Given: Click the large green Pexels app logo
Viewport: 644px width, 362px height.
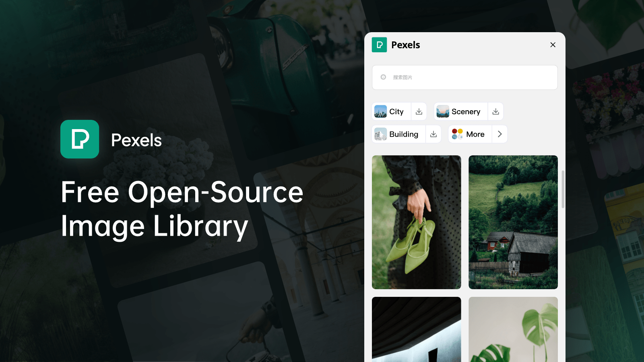Looking at the screenshot, I should (x=80, y=139).
